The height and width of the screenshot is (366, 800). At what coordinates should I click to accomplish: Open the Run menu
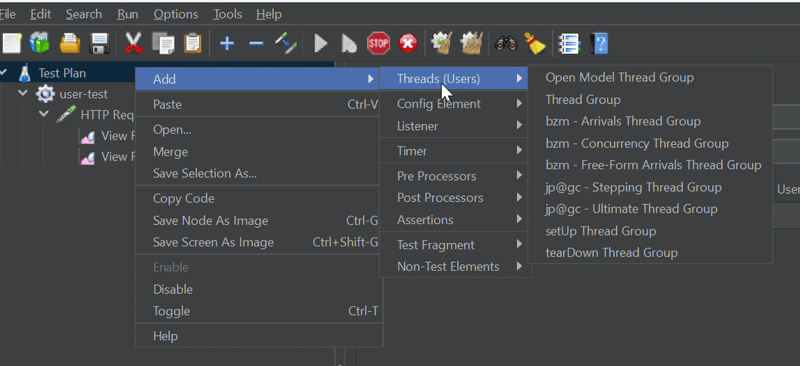point(128,14)
